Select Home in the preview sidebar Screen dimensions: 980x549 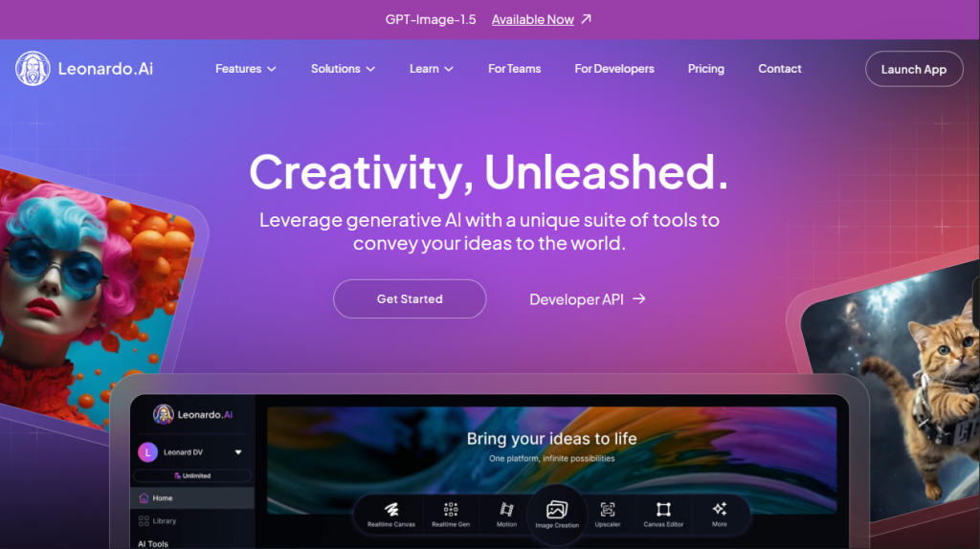pyautogui.click(x=192, y=497)
